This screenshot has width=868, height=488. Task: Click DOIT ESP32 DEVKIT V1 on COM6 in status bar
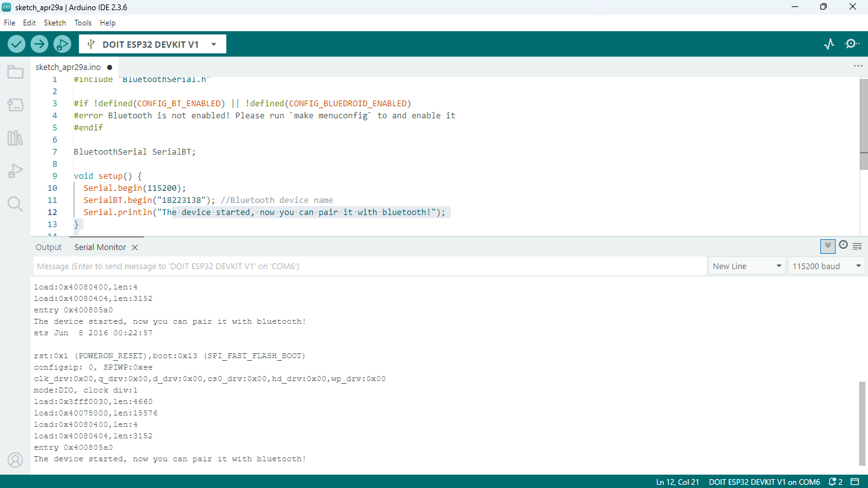point(764,482)
